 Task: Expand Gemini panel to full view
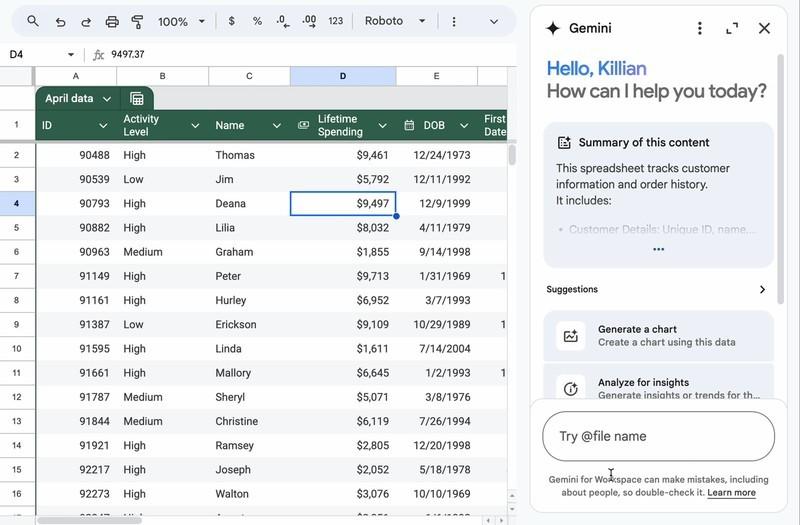point(732,28)
